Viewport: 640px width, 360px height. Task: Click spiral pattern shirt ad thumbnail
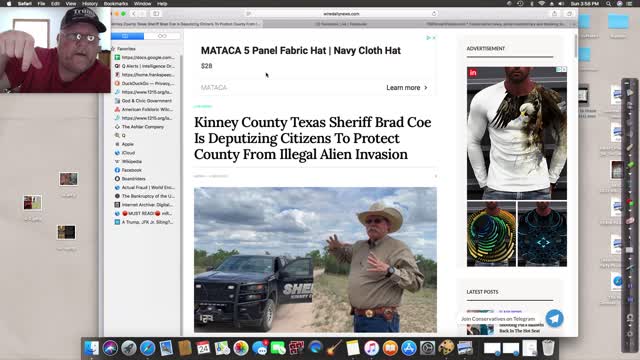point(491,234)
